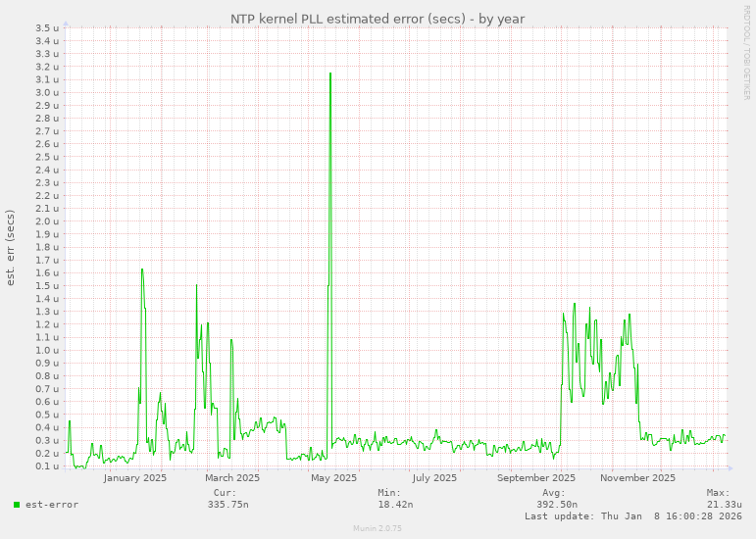Click the current value '335.75n'
Image resolution: width=756 pixels, height=539 pixels.
pos(228,505)
